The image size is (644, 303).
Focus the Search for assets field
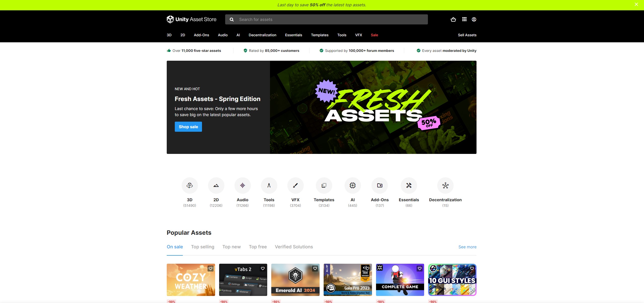[326, 19]
